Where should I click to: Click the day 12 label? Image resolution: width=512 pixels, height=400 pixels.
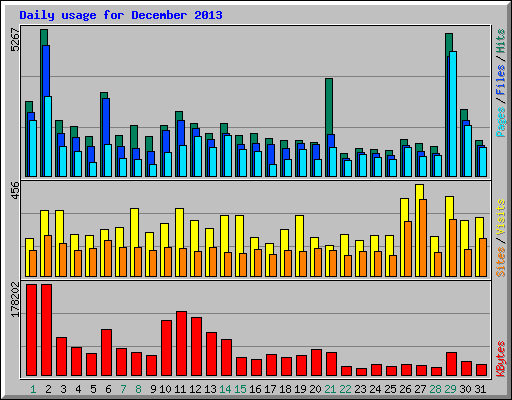195,389
